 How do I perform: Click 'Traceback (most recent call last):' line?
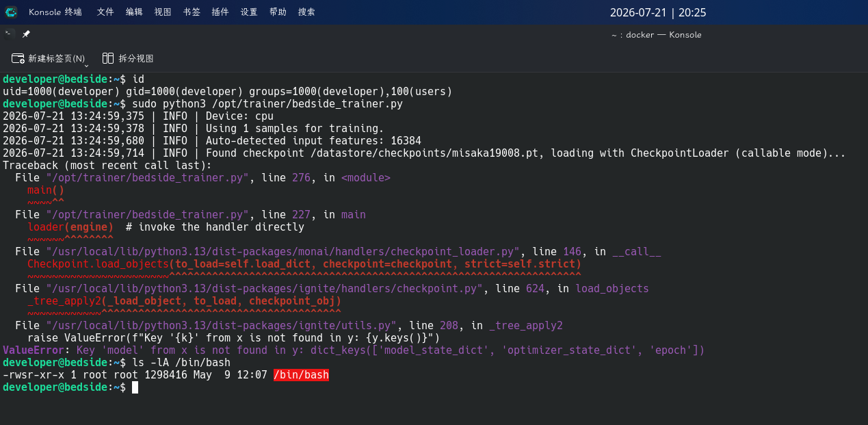click(x=107, y=166)
